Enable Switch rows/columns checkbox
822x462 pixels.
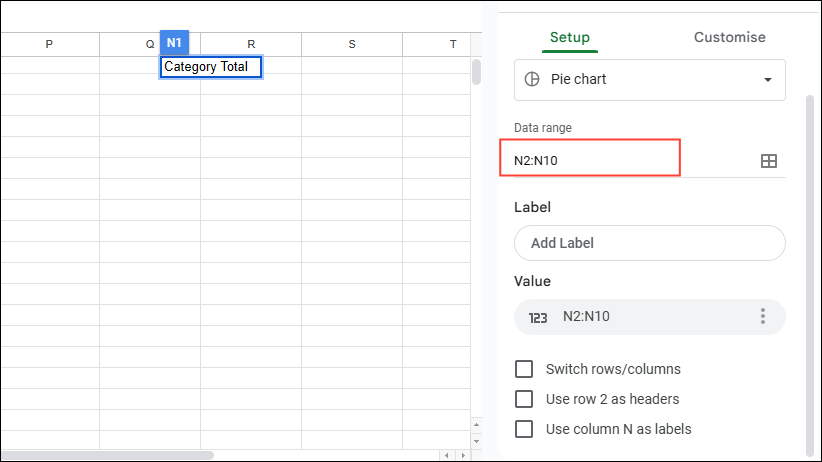(x=524, y=369)
